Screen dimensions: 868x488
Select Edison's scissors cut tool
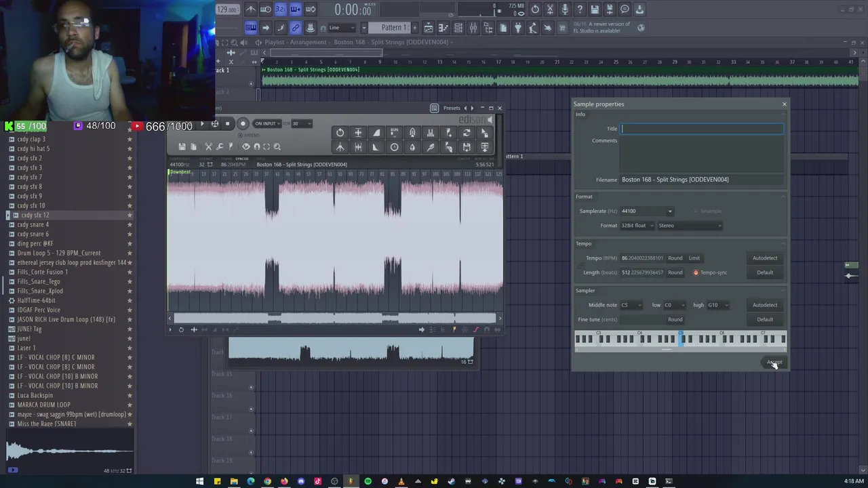208,146
